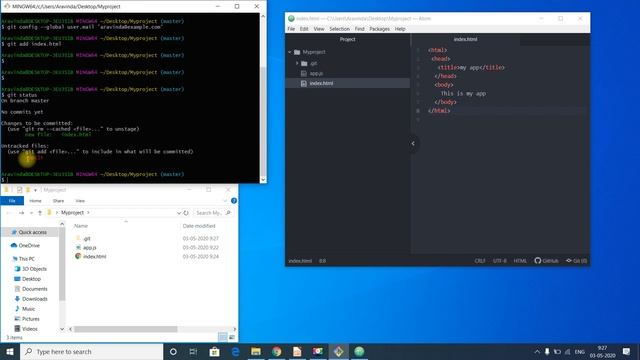Open Find menu in Atom
Viewport: 640px width, 360px height.
[x=360, y=29]
